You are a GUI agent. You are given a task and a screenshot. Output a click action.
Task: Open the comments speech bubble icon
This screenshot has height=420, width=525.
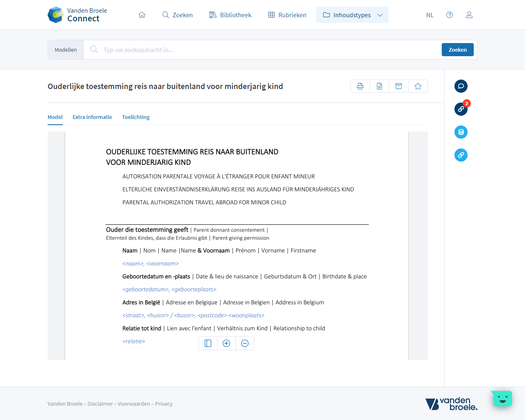[x=461, y=86]
